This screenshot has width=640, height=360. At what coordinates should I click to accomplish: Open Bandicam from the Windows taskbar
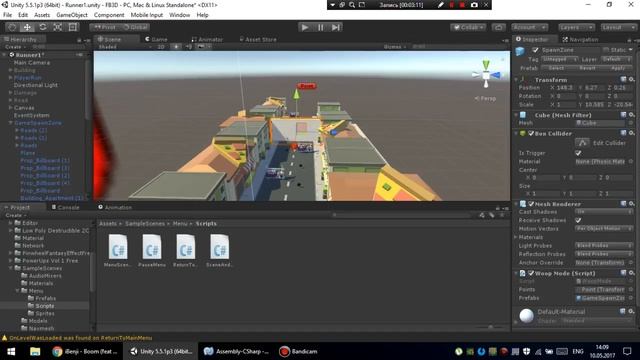(x=298, y=351)
